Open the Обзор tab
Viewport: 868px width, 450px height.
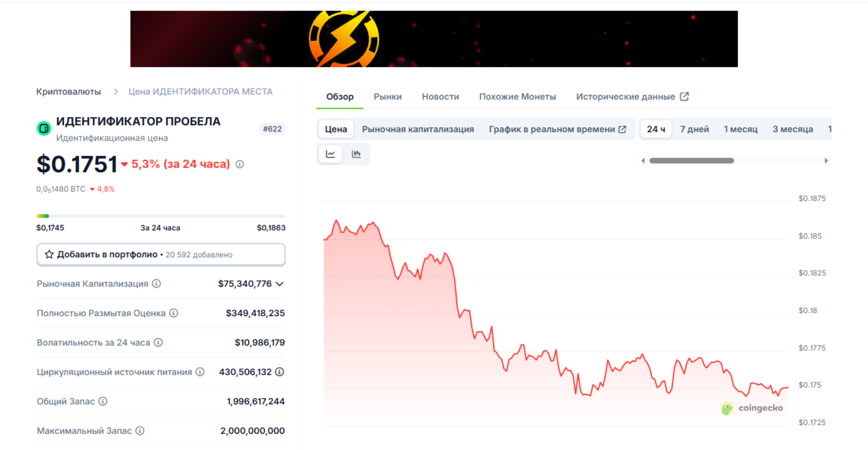[x=340, y=96]
